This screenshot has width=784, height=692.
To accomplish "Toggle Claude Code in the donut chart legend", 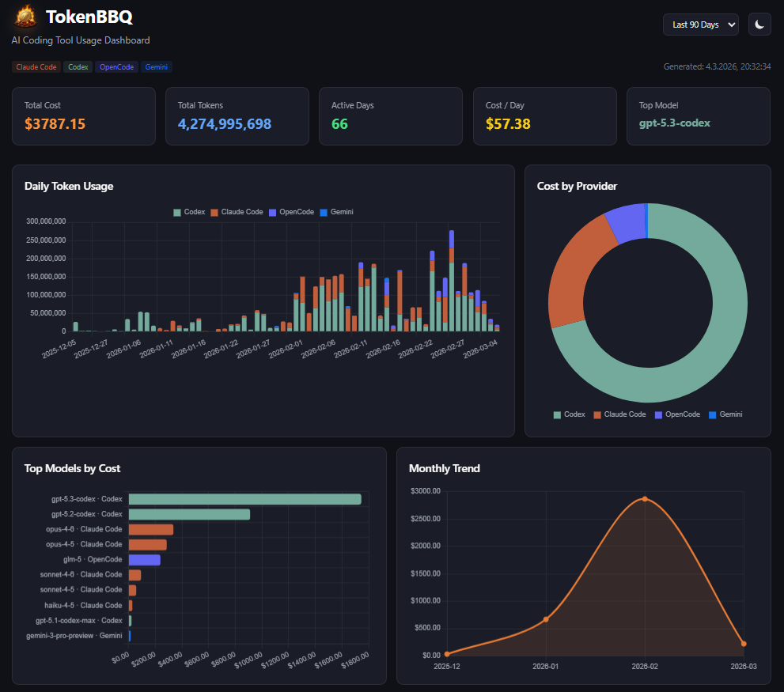I will click(x=622, y=414).
